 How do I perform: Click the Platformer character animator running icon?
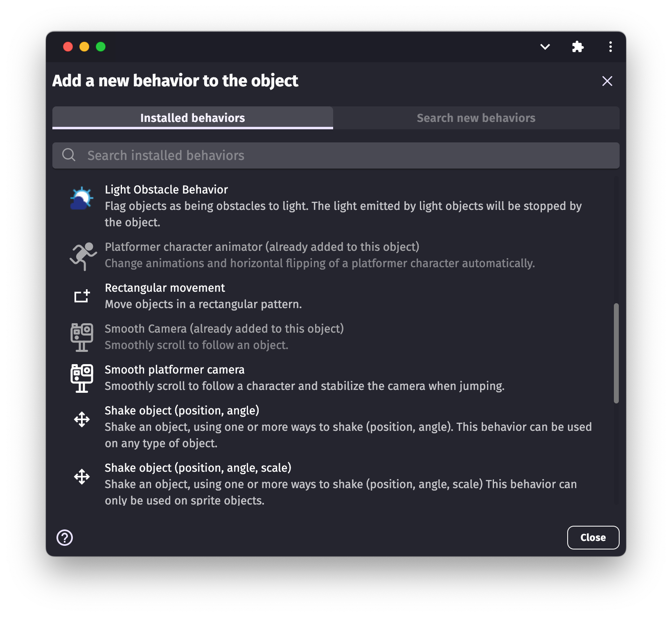[x=83, y=256]
